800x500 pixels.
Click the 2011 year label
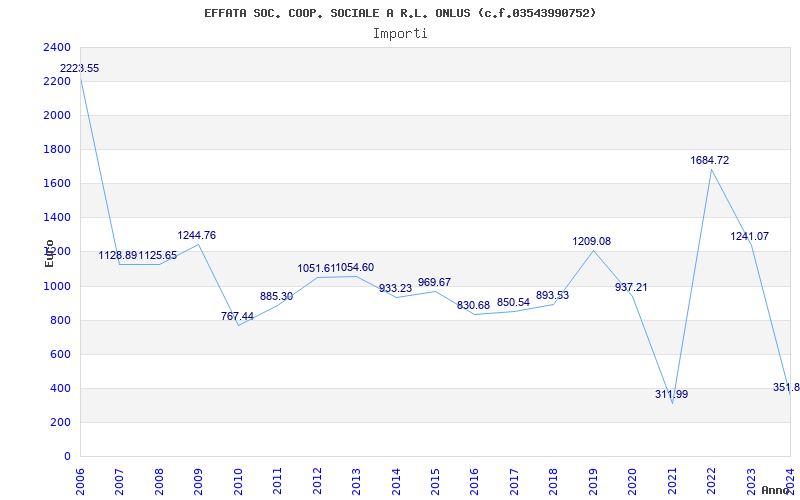pos(278,482)
